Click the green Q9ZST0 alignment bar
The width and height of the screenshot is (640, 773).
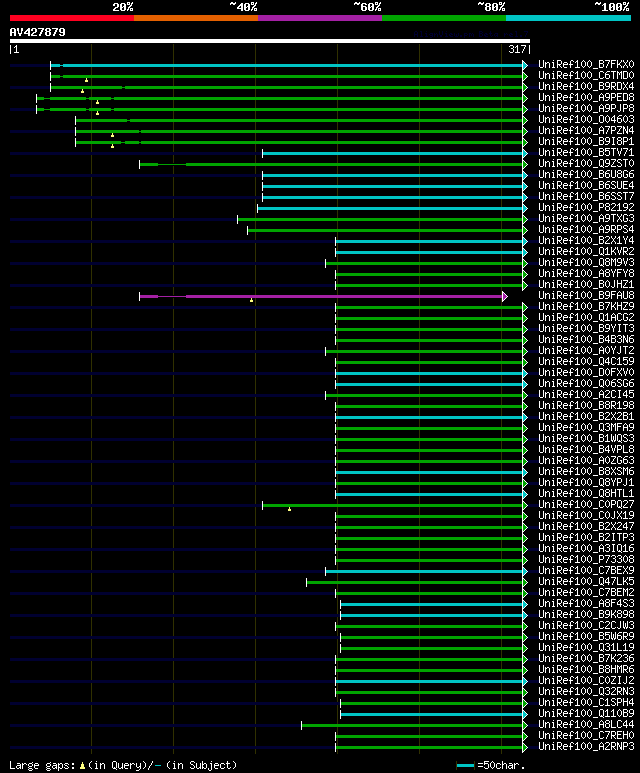click(333, 164)
